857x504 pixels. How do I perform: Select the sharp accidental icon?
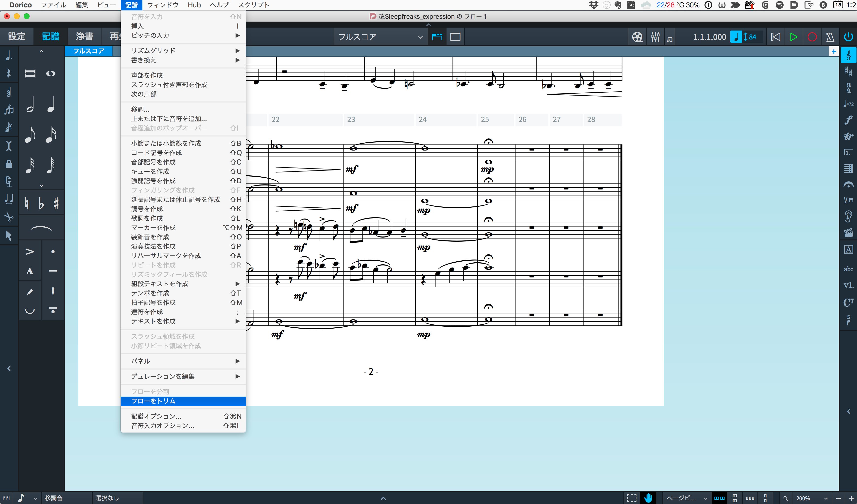coord(56,203)
